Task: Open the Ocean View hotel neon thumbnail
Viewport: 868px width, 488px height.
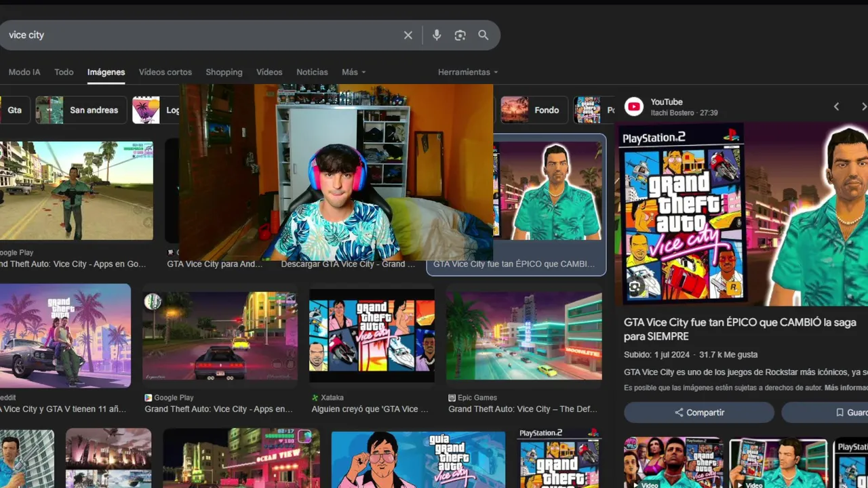Action: click(241, 458)
